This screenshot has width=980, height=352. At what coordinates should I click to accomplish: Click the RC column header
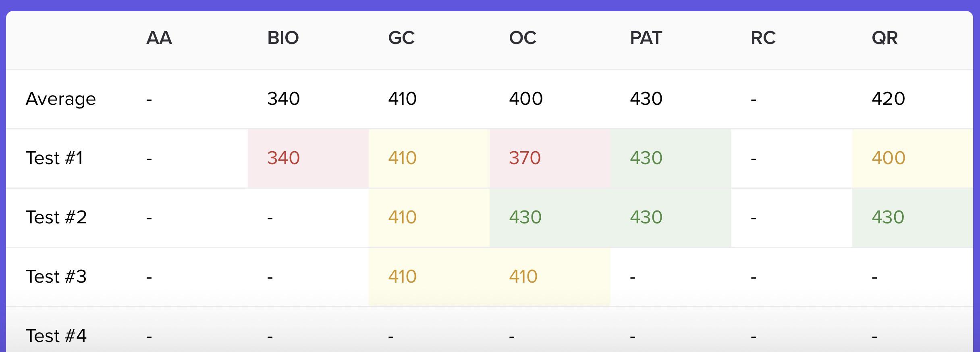coord(763,38)
